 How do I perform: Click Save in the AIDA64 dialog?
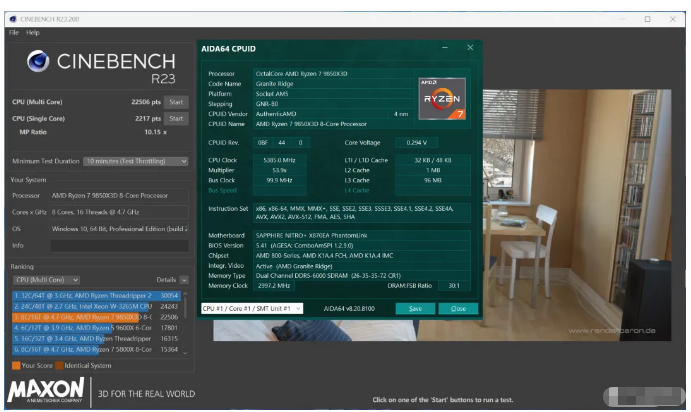(x=415, y=308)
